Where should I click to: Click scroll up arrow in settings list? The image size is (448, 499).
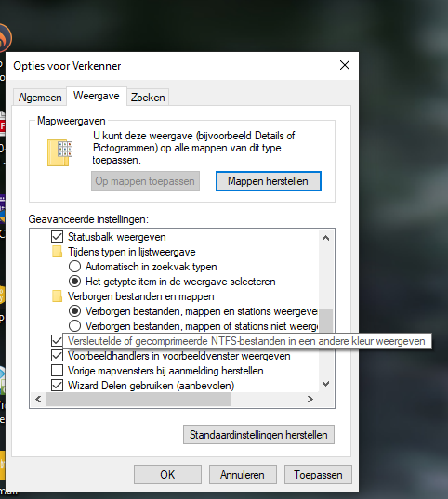(325, 238)
